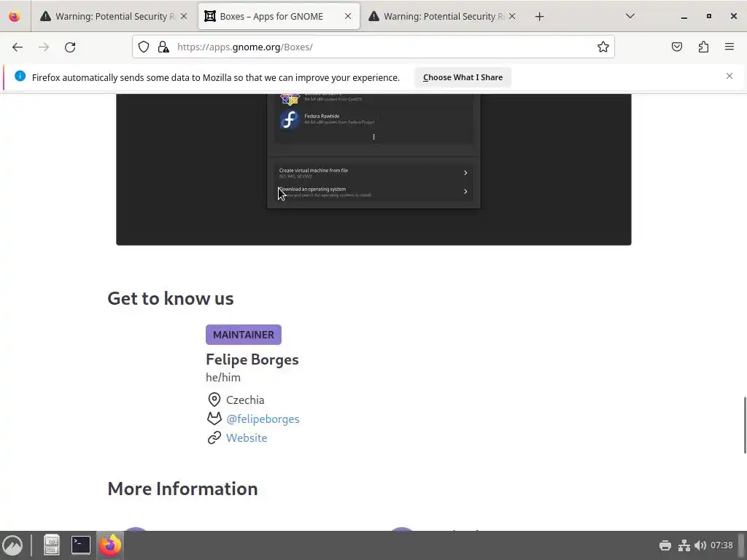The height and width of the screenshot is (560, 747).
Task: Show site security padlock info
Action: [163, 47]
